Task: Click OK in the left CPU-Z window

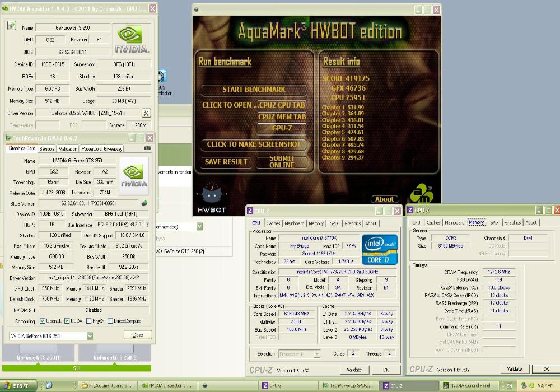Action: 386,370
